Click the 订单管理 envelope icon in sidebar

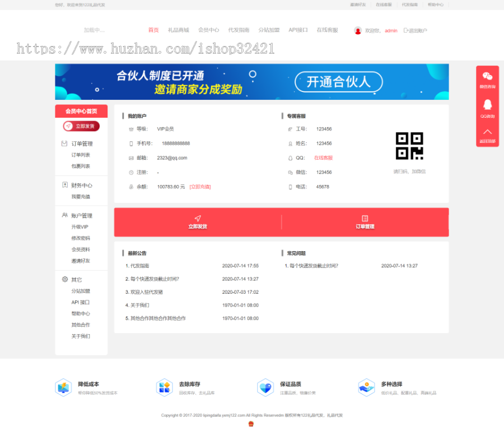64,144
